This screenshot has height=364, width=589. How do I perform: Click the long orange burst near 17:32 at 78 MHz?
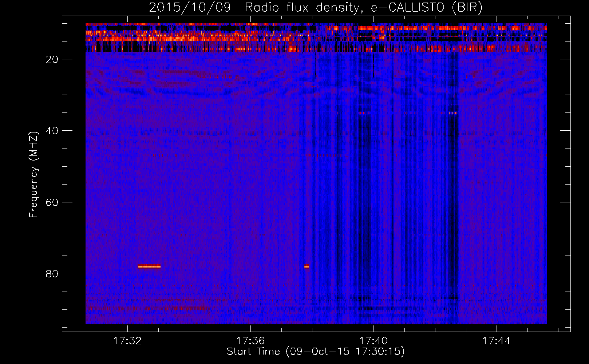tap(149, 266)
